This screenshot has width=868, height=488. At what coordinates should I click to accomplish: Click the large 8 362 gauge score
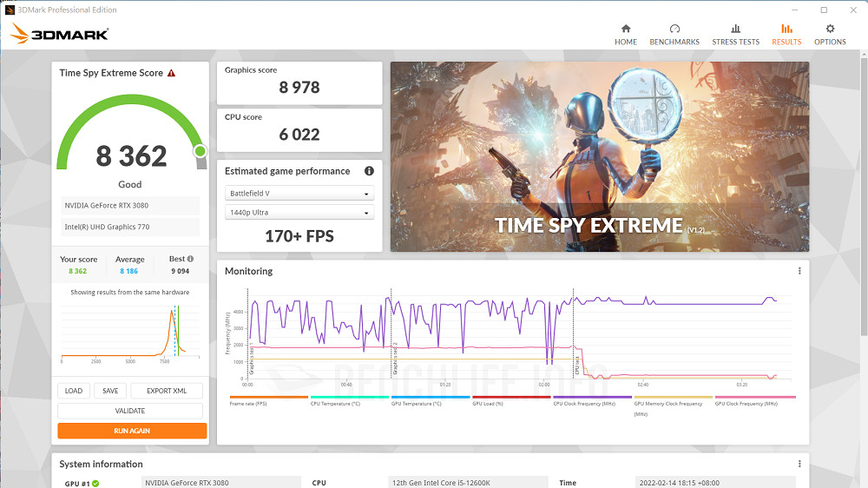click(131, 155)
